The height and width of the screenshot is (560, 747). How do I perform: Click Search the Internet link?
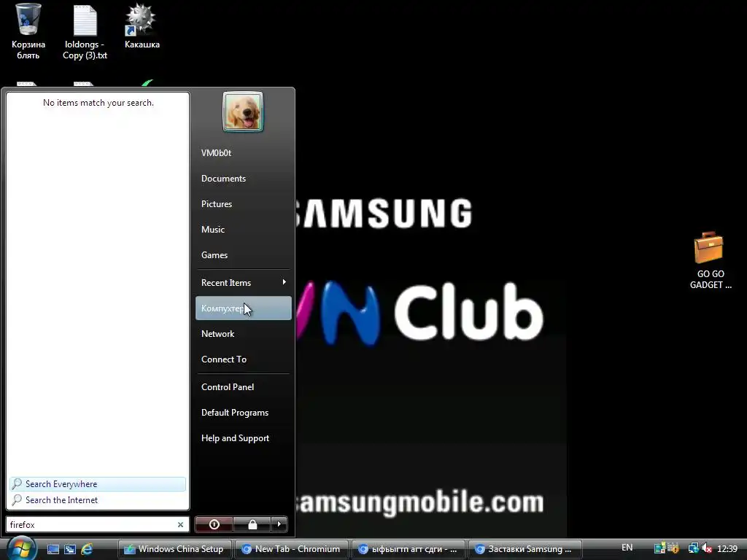click(x=98, y=500)
